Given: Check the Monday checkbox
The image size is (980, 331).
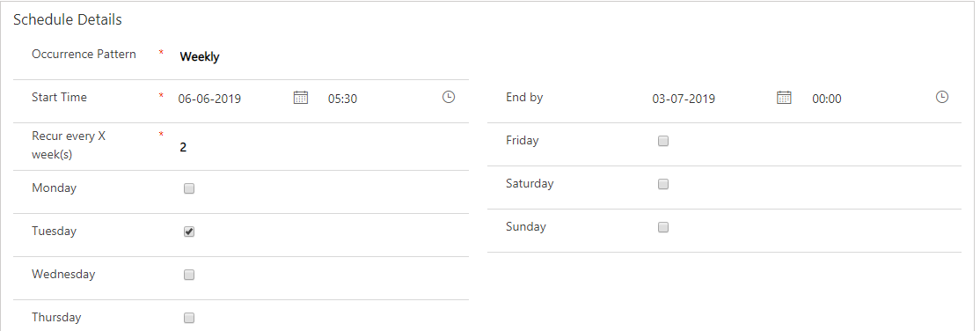Looking at the screenshot, I should point(189,188).
